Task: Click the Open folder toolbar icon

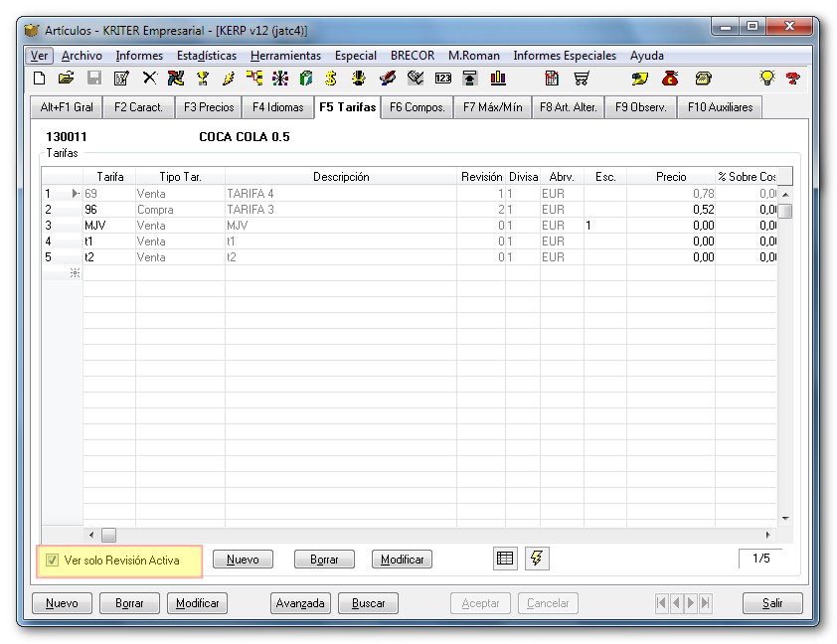Action: coord(66,79)
